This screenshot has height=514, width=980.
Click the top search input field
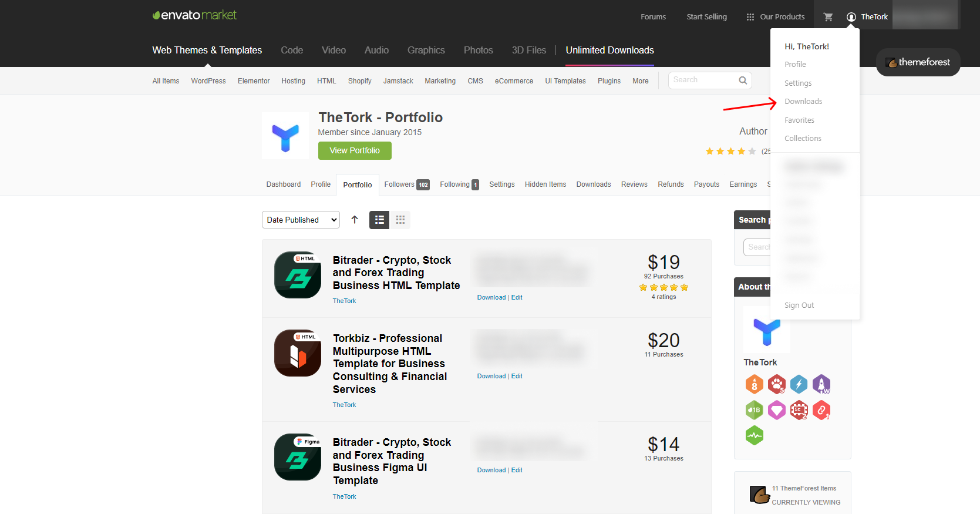703,80
